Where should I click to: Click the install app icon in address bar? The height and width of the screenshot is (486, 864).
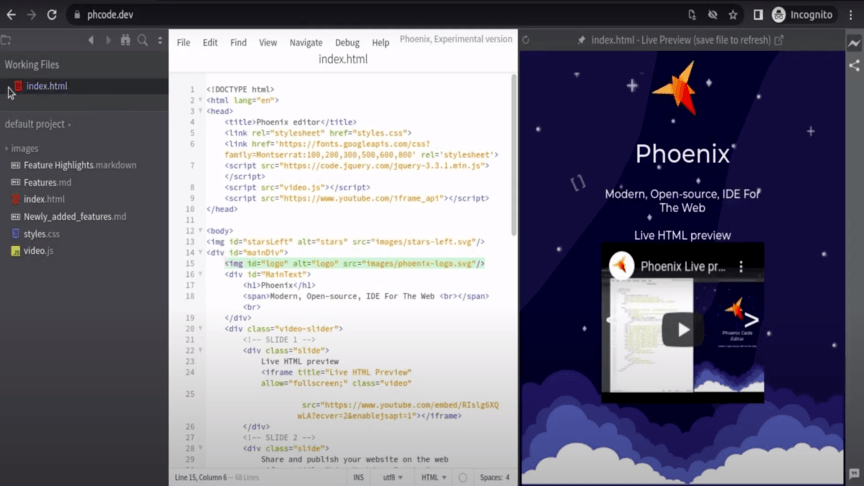click(x=692, y=15)
